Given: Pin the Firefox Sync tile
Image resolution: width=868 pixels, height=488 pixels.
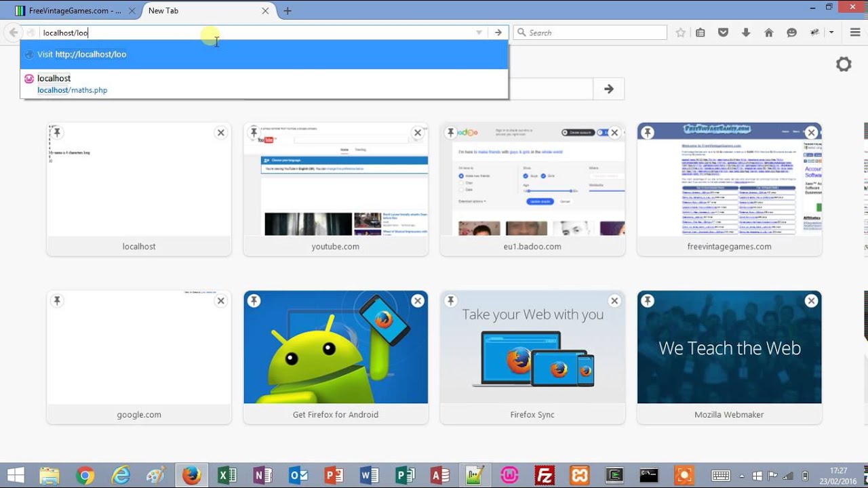Looking at the screenshot, I should (450, 301).
